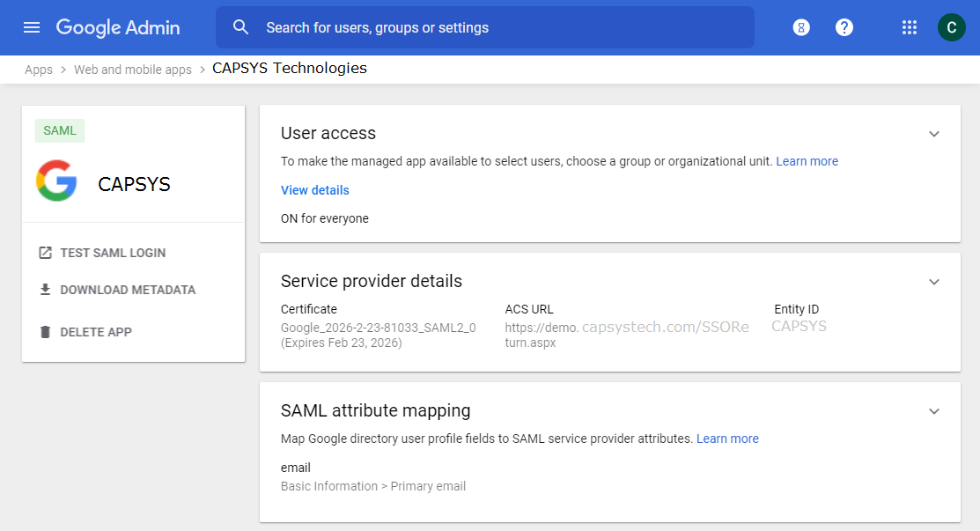Open Learn more link in User access

807,161
